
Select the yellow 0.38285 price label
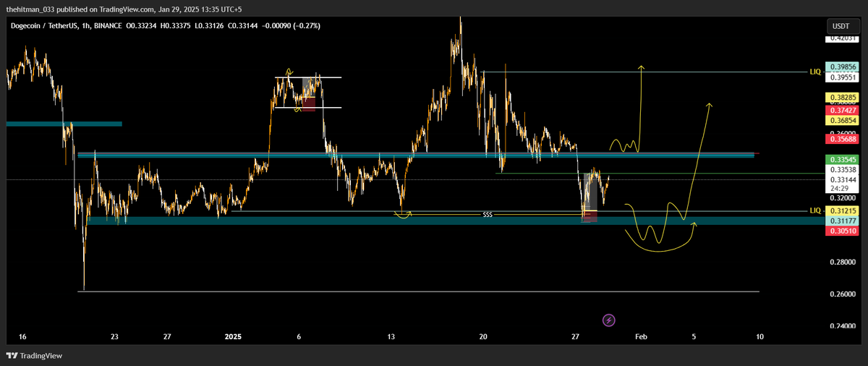[x=841, y=97]
